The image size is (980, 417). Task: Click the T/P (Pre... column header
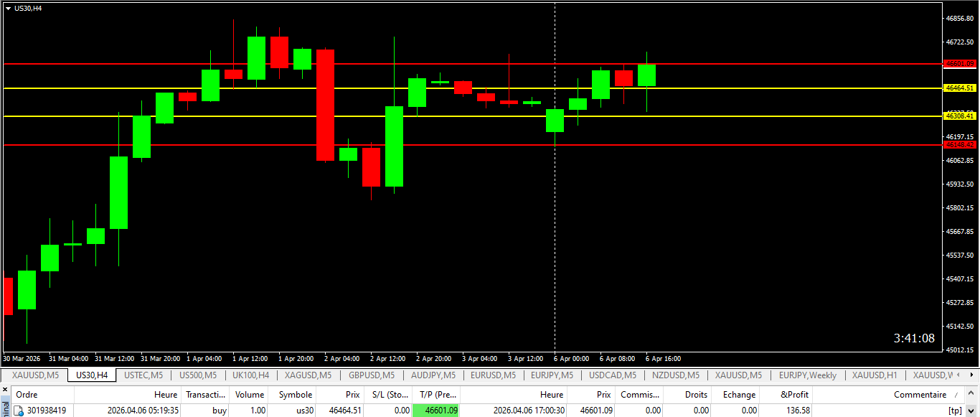point(436,395)
